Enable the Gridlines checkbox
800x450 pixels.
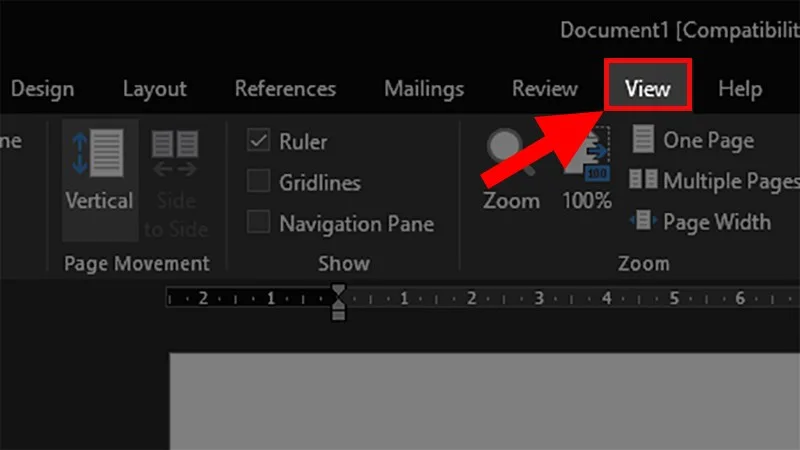click(258, 181)
